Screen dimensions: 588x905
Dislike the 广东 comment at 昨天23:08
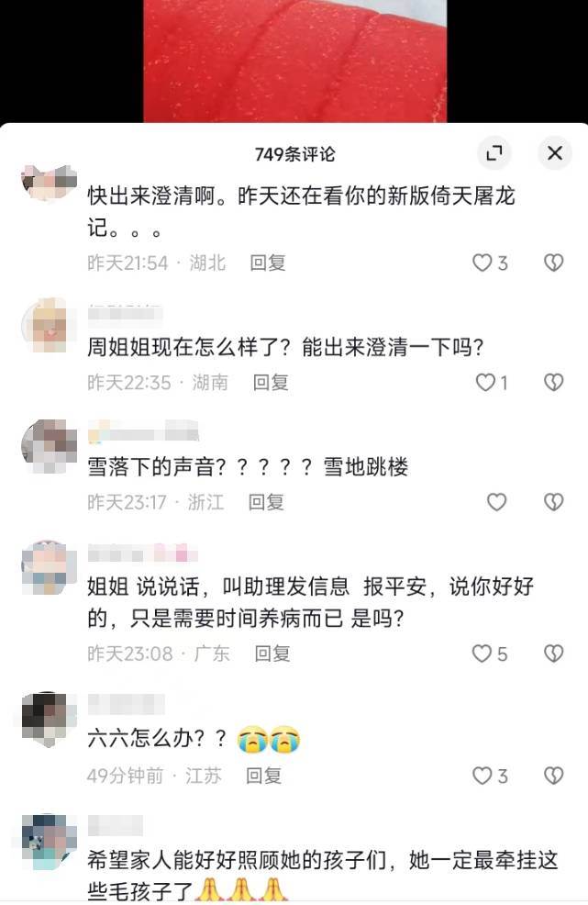553,654
